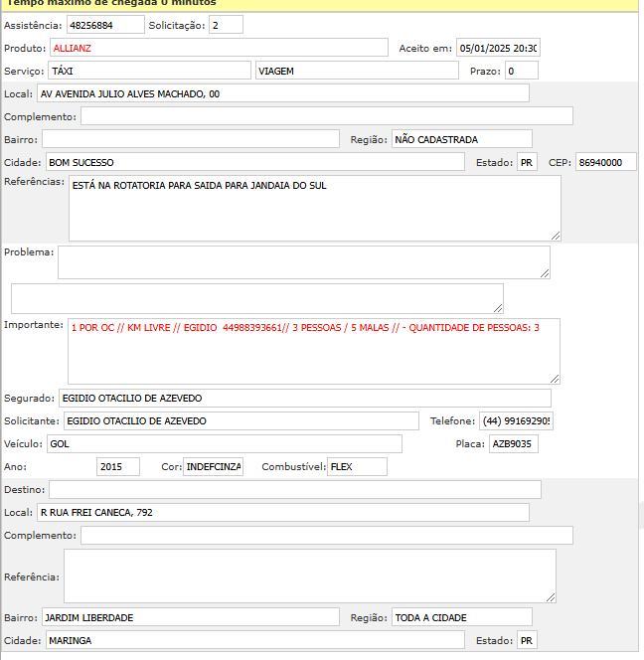The width and height of the screenshot is (644, 660).
Task: Click the Importante notes area with red text
Action: [x=313, y=350]
